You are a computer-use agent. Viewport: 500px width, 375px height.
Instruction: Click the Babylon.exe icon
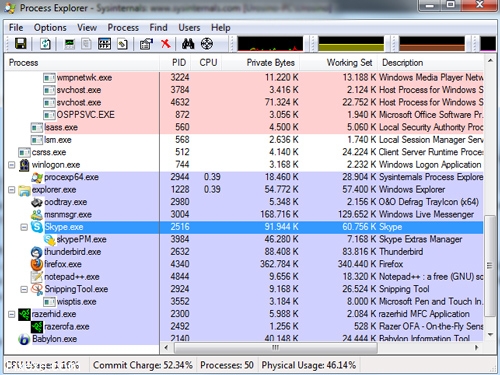click(x=24, y=339)
